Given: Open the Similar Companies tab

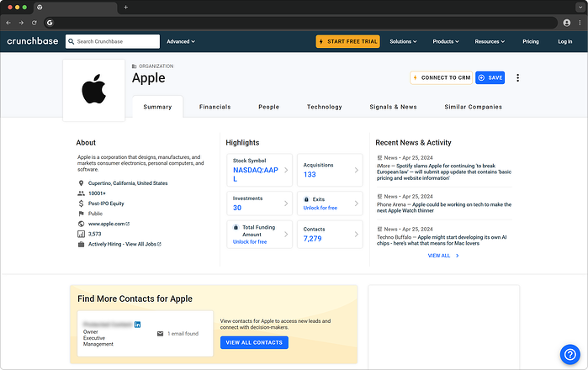Looking at the screenshot, I should [473, 107].
